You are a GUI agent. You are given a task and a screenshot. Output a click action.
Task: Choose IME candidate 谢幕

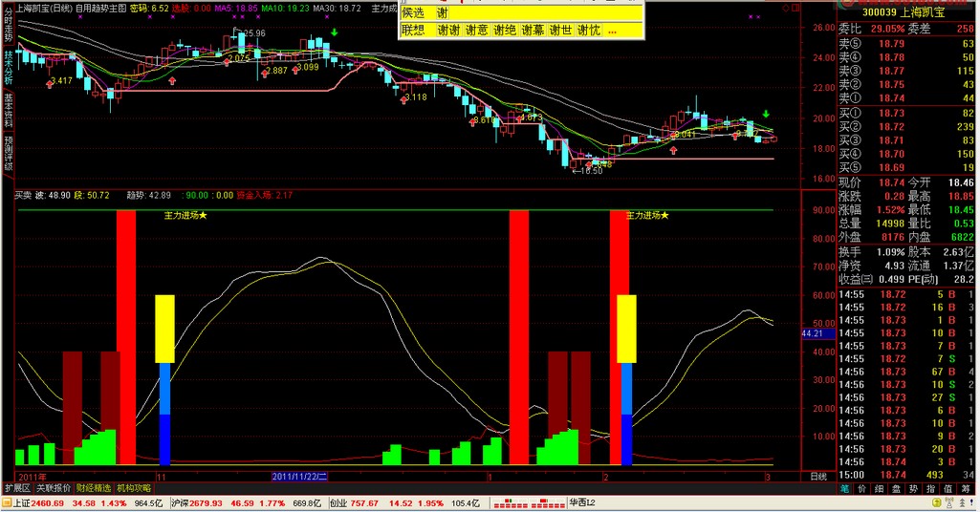(x=533, y=30)
